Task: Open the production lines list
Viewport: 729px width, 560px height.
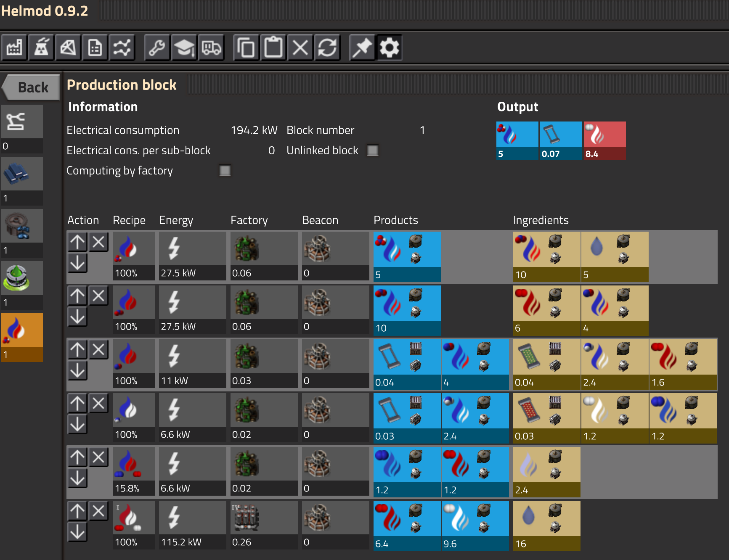Action: click(14, 47)
